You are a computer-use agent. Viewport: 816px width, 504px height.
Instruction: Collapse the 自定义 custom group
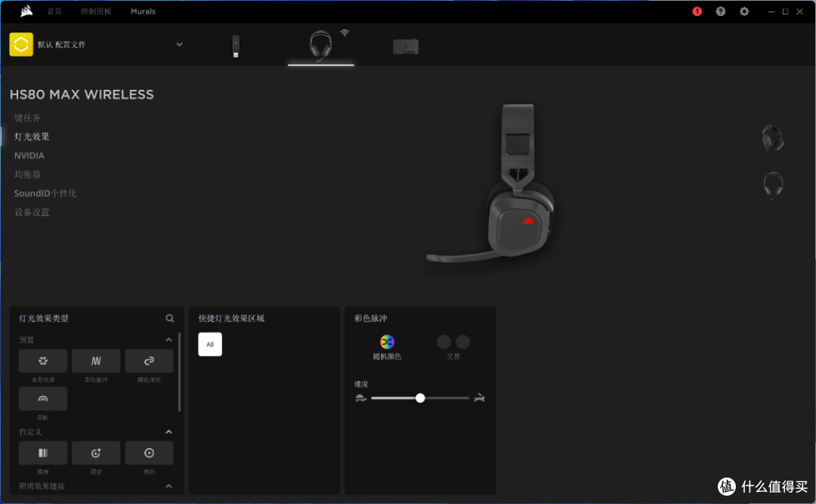168,431
